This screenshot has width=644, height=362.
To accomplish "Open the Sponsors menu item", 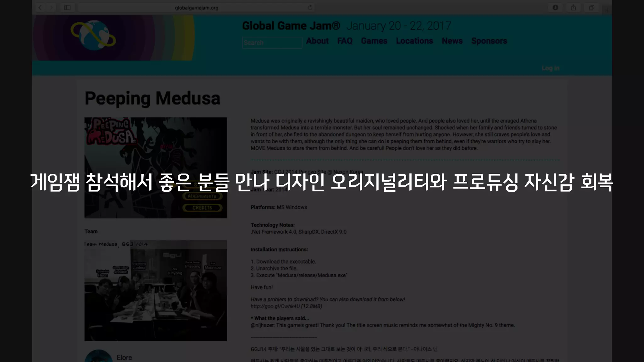I will click(489, 41).
